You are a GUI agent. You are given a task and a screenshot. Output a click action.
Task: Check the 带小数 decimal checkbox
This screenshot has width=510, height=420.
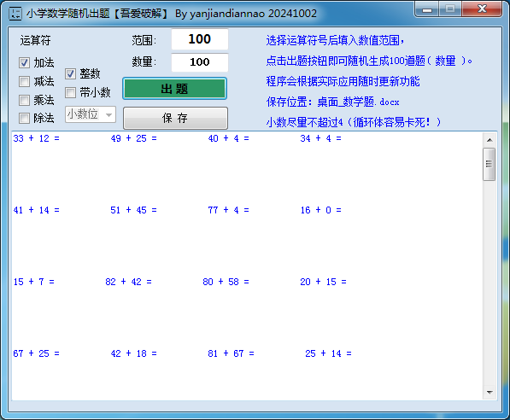pyautogui.click(x=70, y=92)
